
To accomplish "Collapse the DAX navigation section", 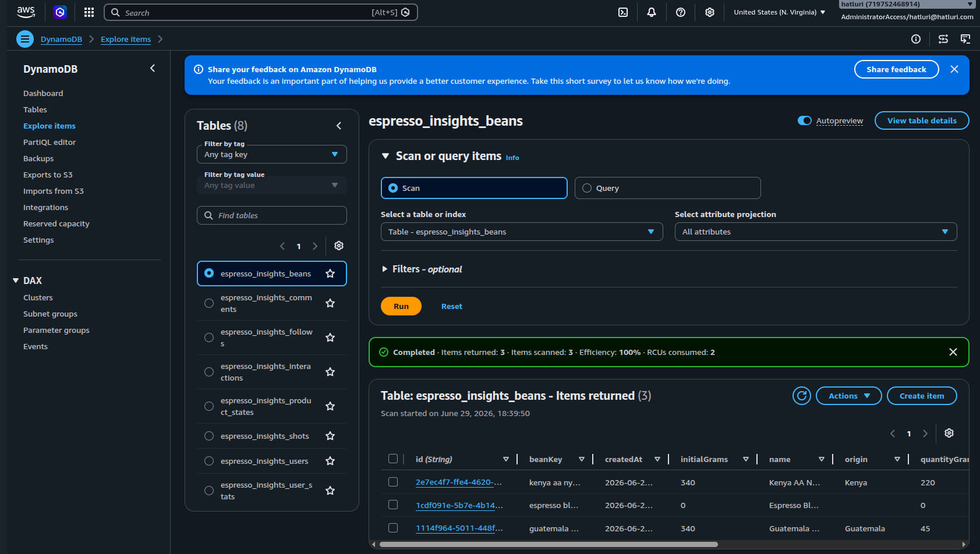I will [x=16, y=280].
